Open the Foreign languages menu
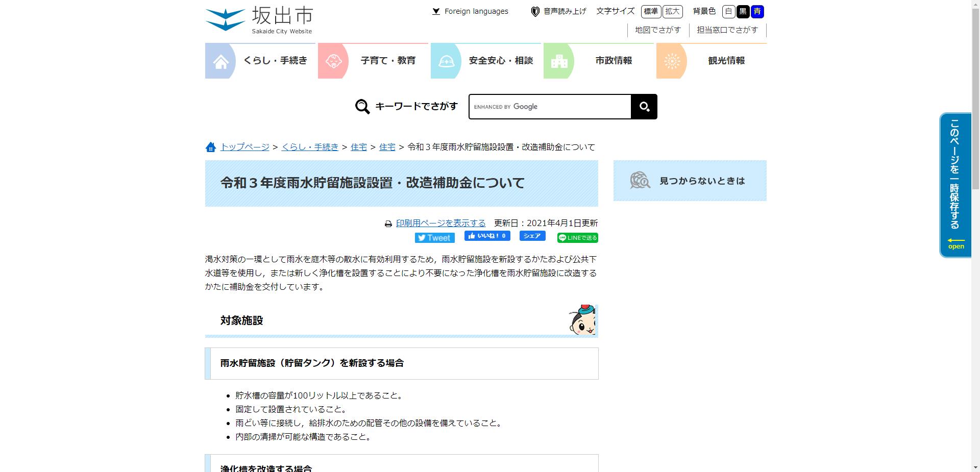This screenshot has height=472, width=980. (x=475, y=11)
